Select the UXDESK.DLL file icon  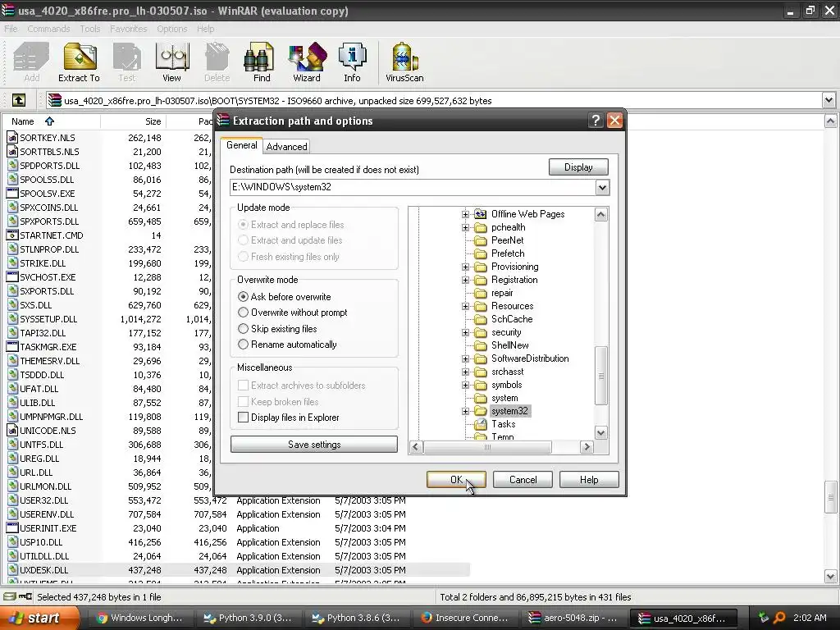pos(11,569)
